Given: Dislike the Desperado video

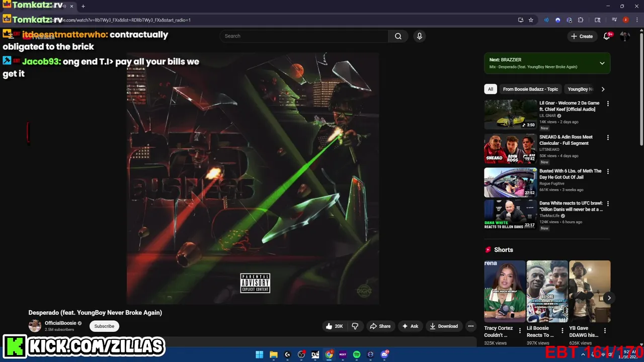Looking at the screenshot, I should [355, 326].
